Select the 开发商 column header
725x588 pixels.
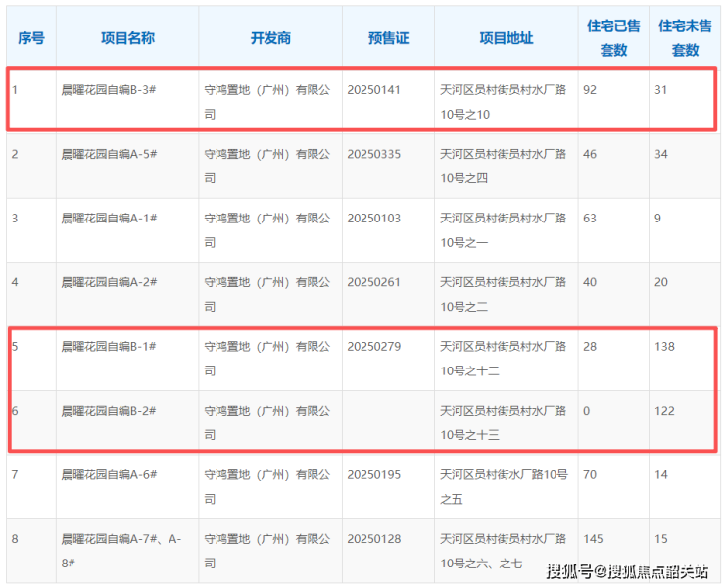pyautogui.click(x=270, y=38)
